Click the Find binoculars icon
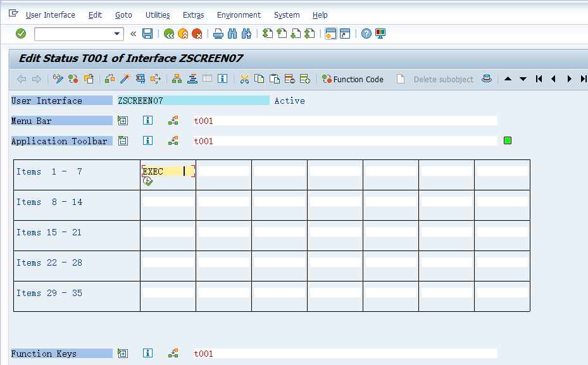The width and height of the screenshot is (588, 365). coord(232,34)
